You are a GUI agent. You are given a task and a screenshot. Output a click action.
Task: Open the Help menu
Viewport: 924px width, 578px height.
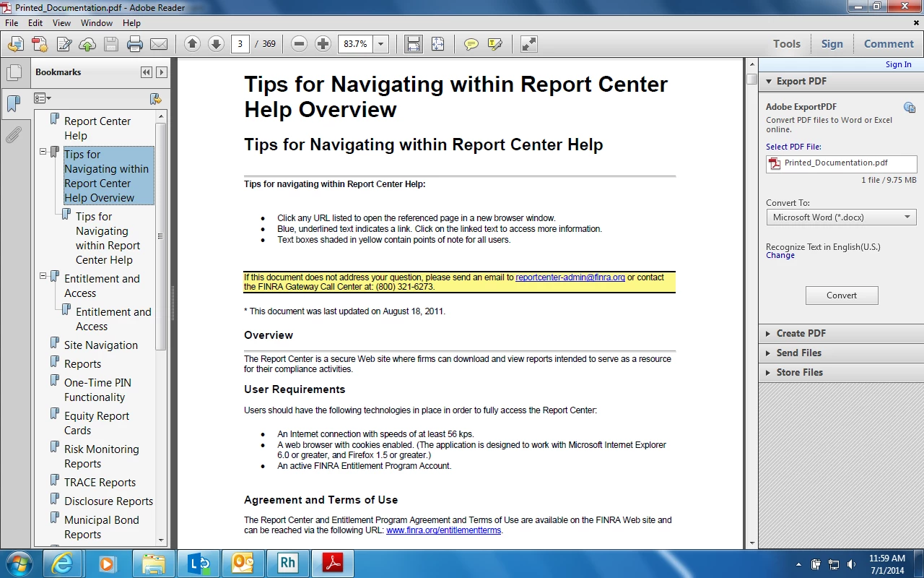(x=131, y=23)
